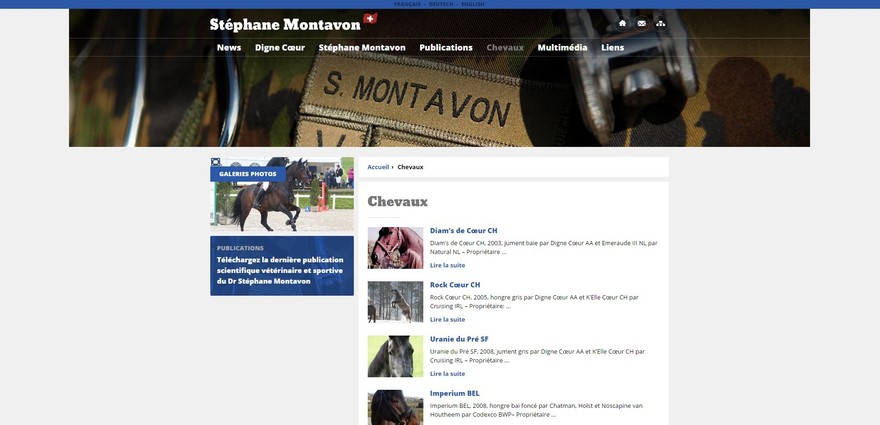This screenshot has height=425, width=880.
Task: Open the Multimédia menu item
Action: click(x=562, y=48)
